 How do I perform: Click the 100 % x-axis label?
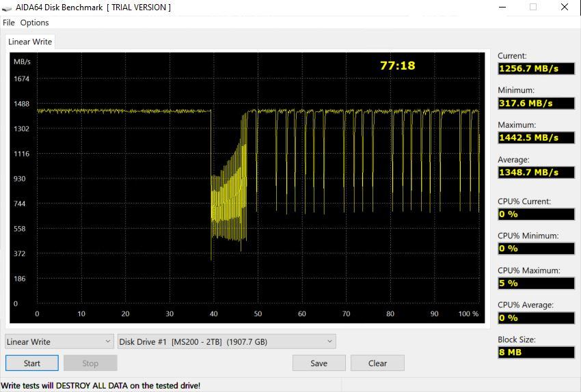pos(468,313)
